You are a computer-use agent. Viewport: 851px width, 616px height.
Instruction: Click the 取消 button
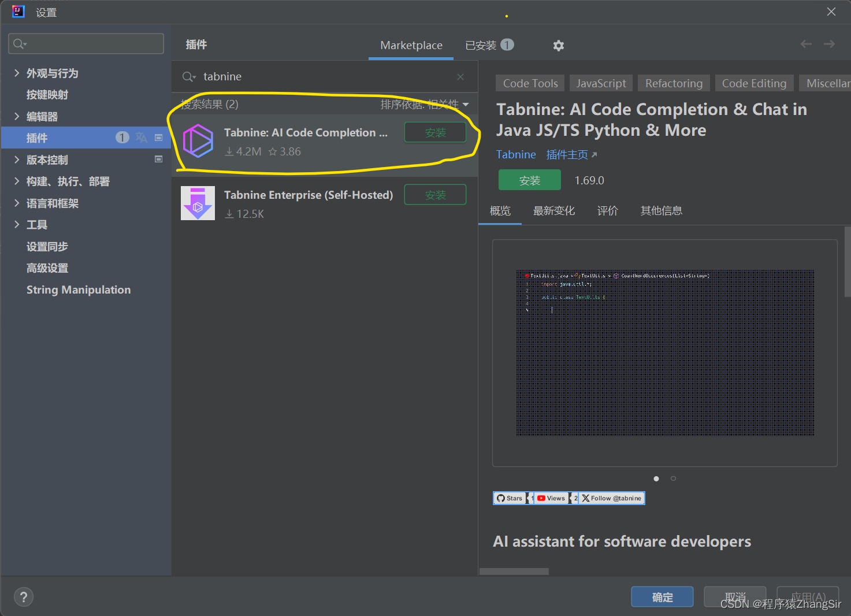[735, 597]
